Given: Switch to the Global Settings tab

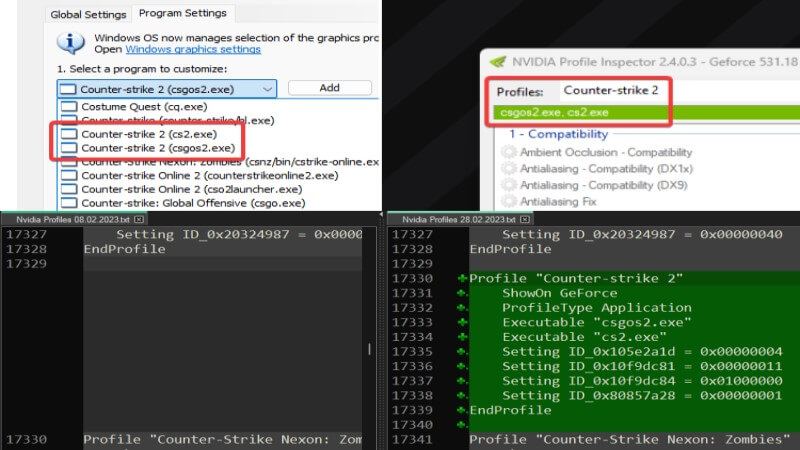Looking at the screenshot, I should click(89, 14).
